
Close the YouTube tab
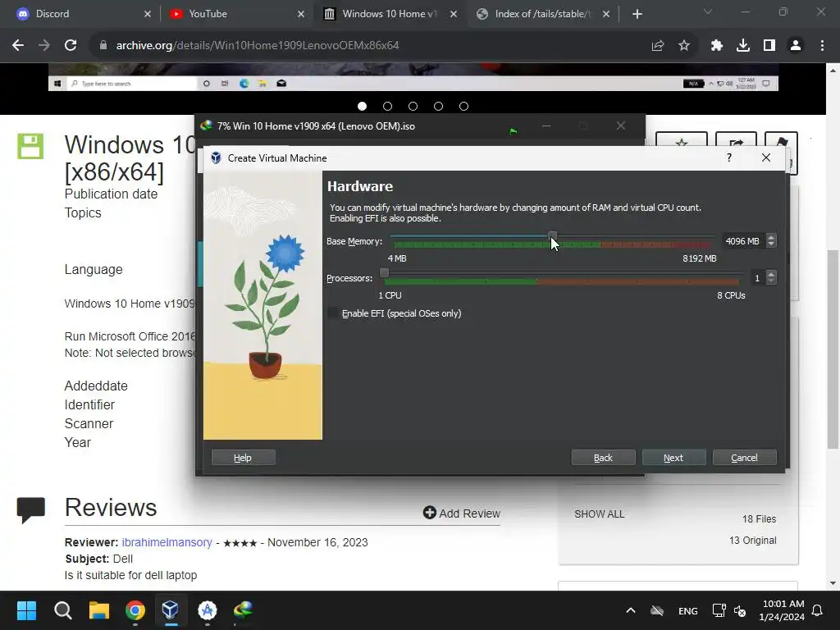pyautogui.click(x=300, y=14)
